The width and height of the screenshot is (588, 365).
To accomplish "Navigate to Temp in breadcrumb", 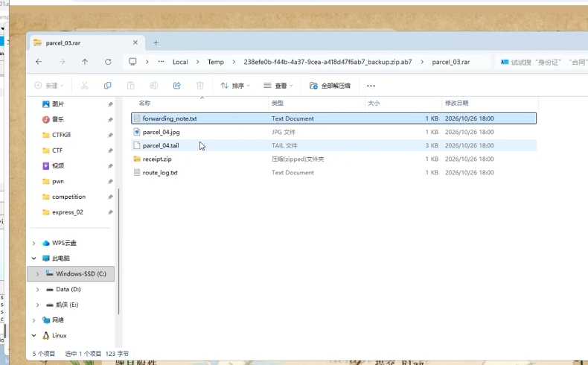I will (x=216, y=62).
